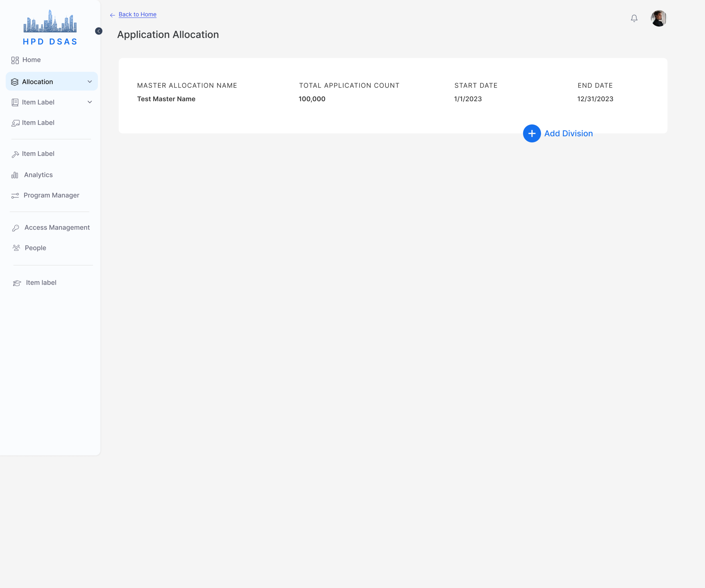Go to Program Manager section
Image resolution: width=705 pixels, height=588 pixels.
[x=51, y=195]
